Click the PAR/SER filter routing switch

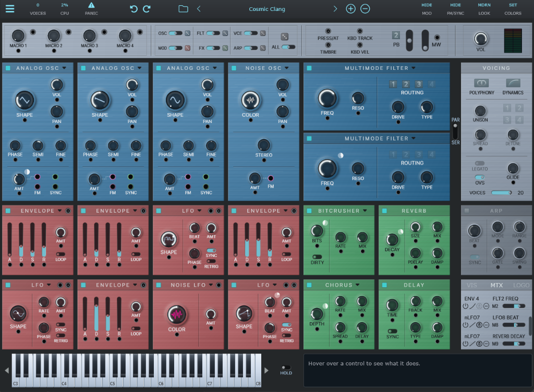pyautogui.click(x=455, y=131)
